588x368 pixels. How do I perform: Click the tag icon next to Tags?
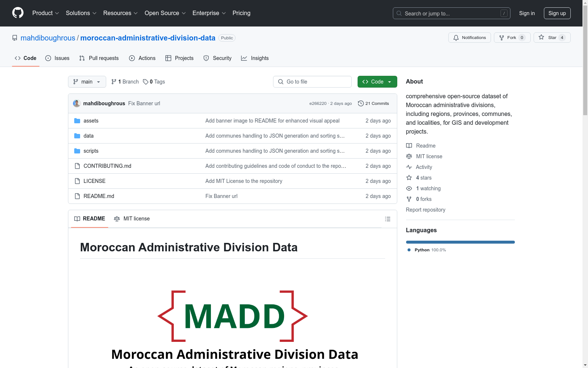[146, 82]
